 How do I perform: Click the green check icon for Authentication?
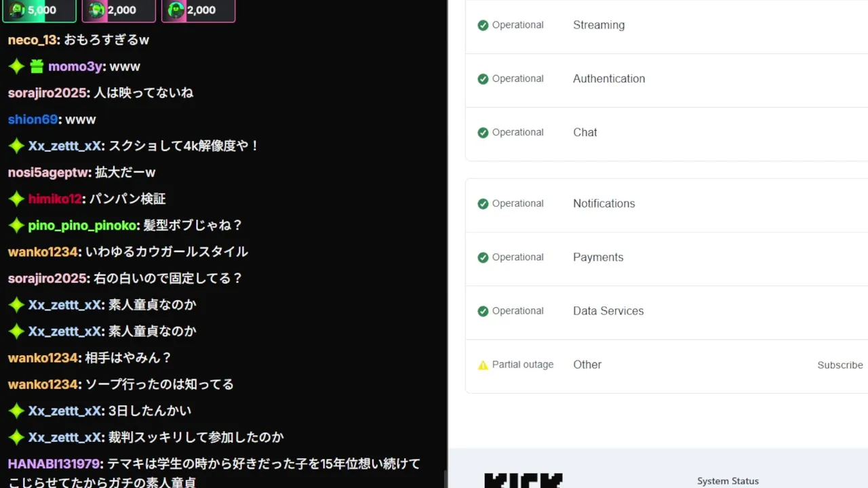click(483, 79)
